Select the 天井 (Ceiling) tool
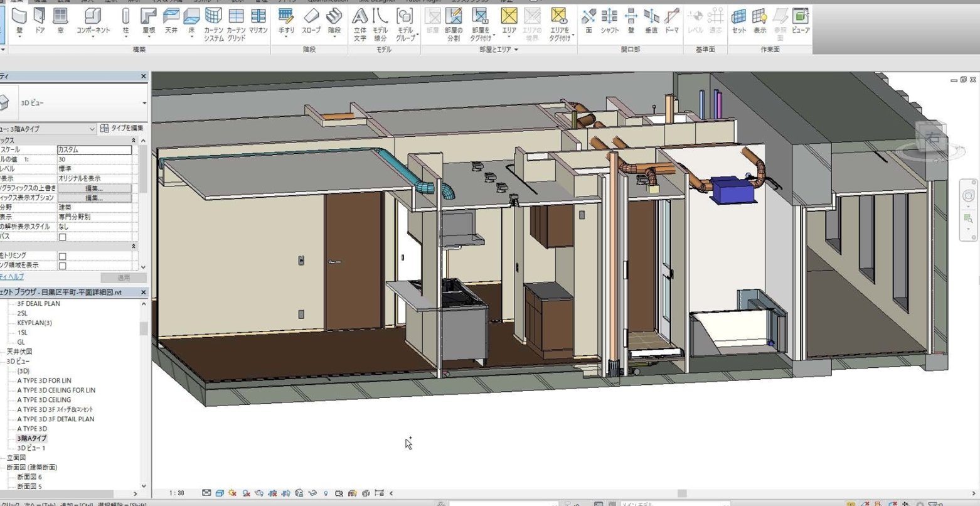Image resolution: width=980 pixels, height=506 pixels. 171,22
